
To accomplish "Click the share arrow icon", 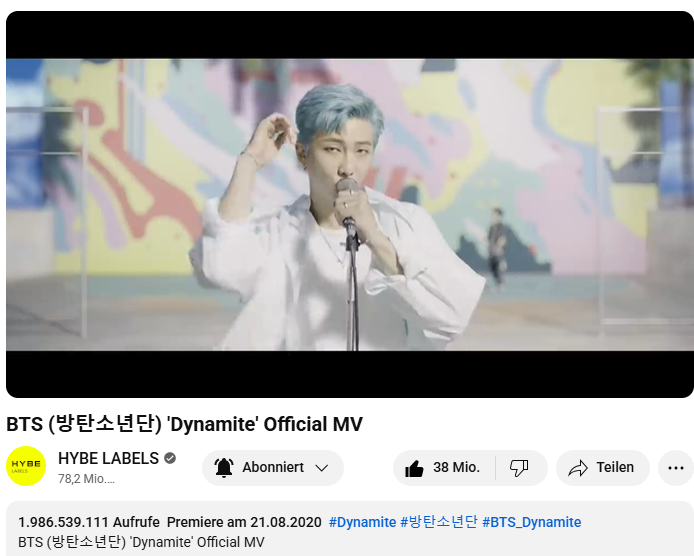I will [578, 468].
